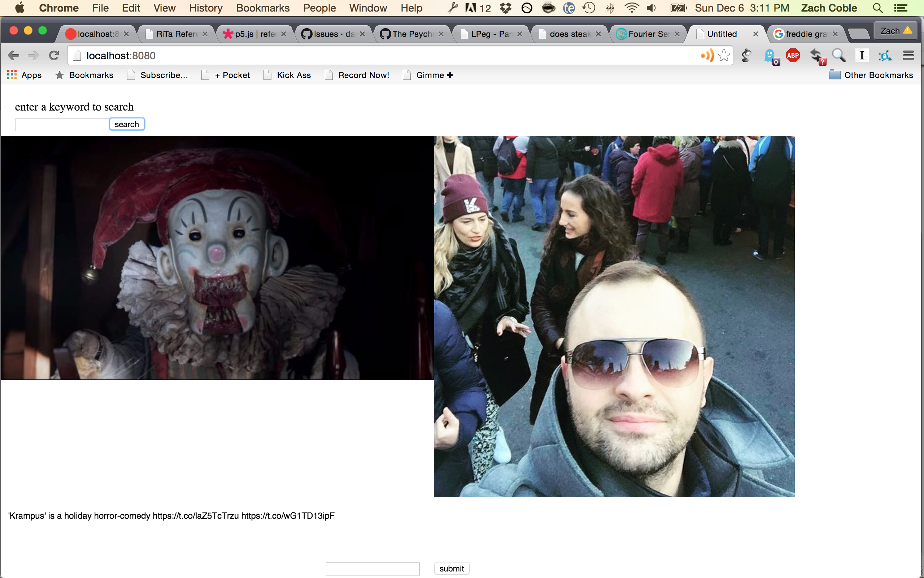Open the + Pocket bookmarklet
The image size is (924, 578).
click(226, 75)
